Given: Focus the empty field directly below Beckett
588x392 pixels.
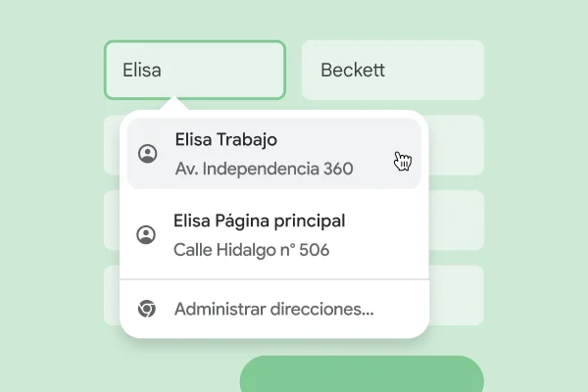Looking at the screenshot, I should point(458,145).
